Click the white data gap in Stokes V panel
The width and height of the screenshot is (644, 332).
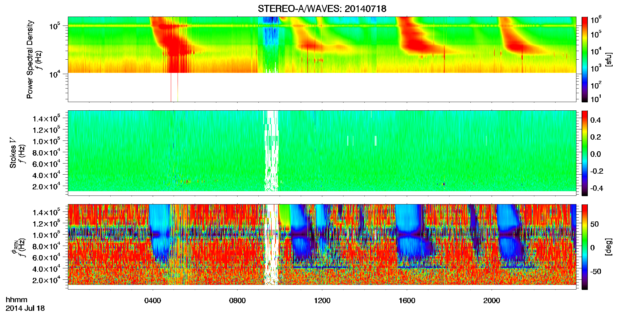271,151
